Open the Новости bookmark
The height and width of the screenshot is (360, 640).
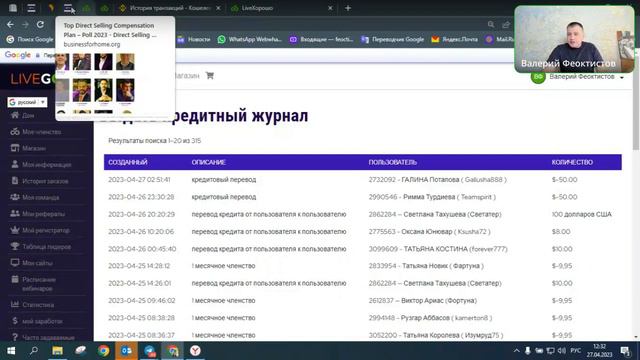point(193,39)
